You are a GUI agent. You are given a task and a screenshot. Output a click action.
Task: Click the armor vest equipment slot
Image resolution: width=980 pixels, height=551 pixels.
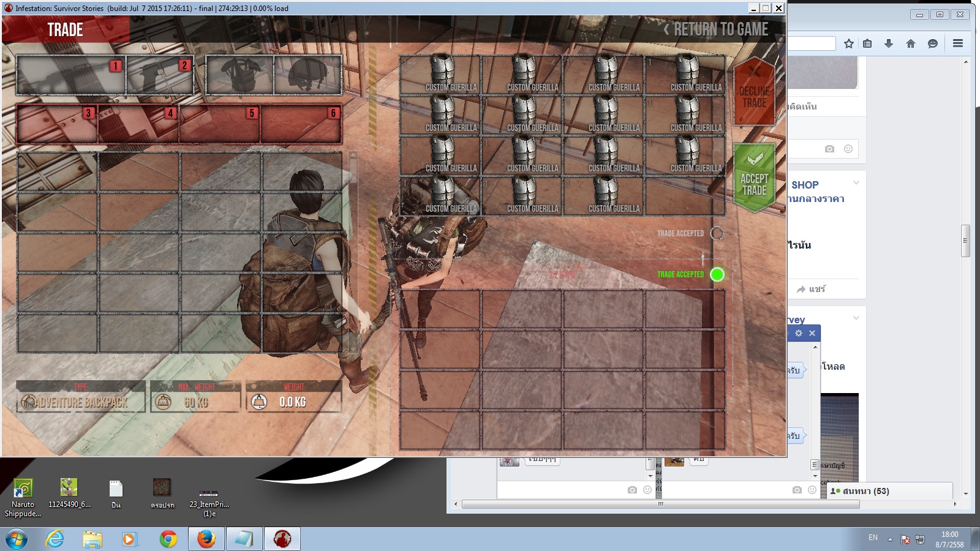tap(239, 75)
